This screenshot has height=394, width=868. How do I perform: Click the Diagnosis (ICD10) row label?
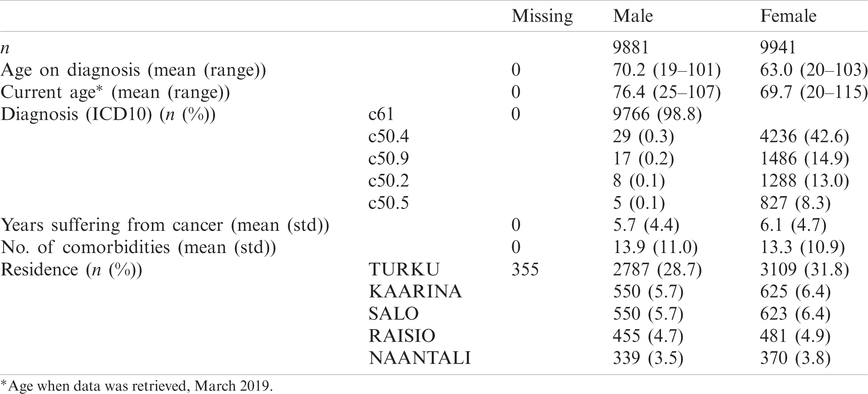point(108,115)
